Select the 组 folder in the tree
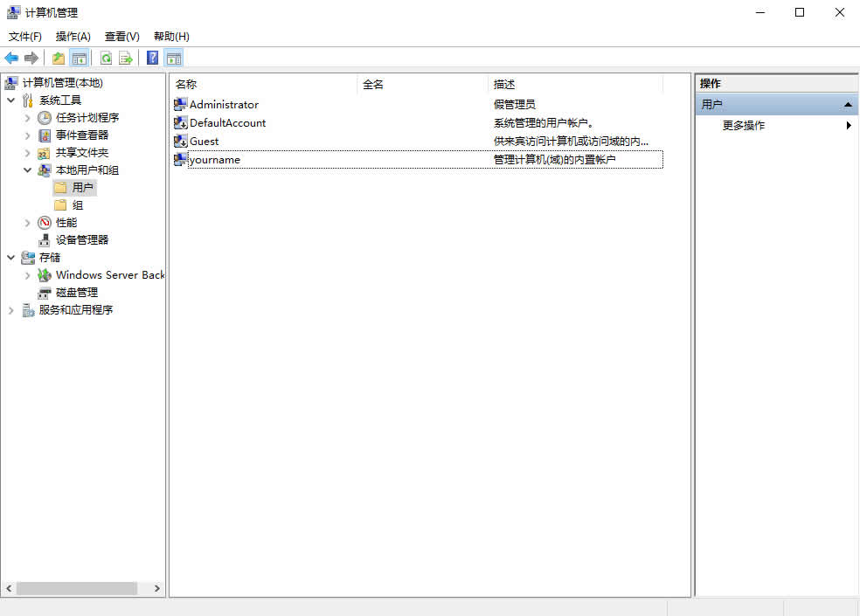Screen dimensions: 860x616 tap(78, 205)
